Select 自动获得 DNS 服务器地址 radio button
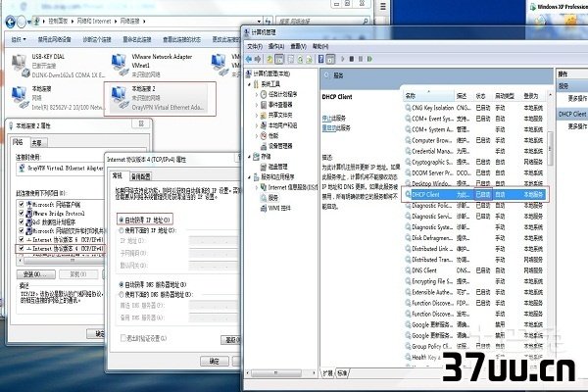 (x=122, y=285)
